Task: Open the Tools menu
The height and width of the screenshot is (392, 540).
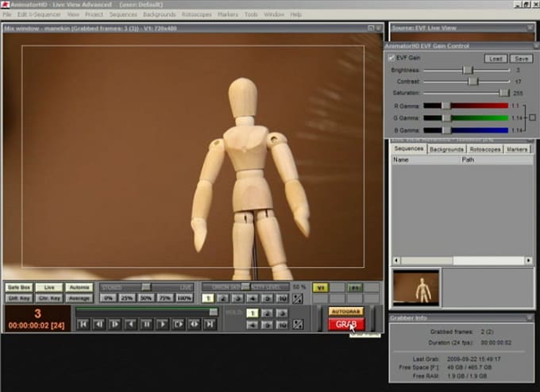Action: [251, 14]
